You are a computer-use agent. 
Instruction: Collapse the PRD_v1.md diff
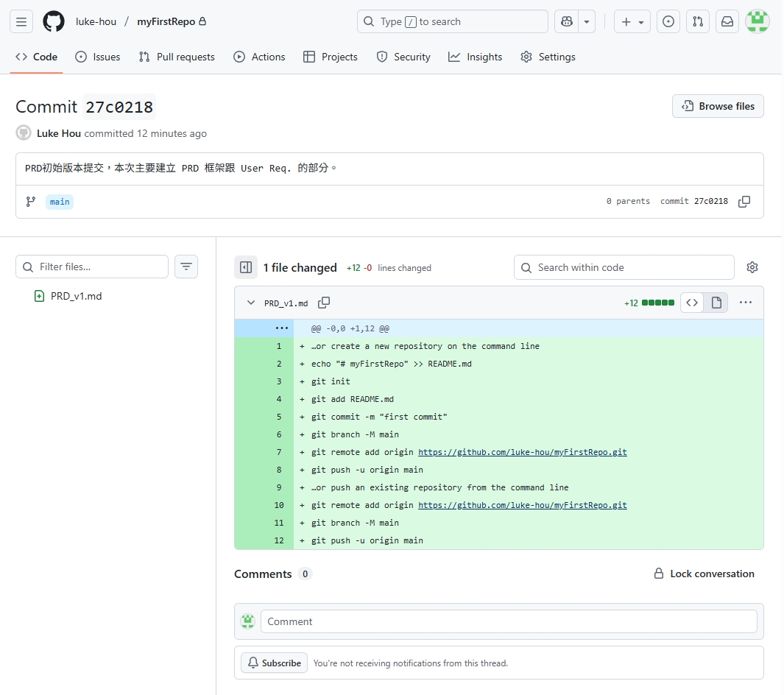(x=250, y=303)
